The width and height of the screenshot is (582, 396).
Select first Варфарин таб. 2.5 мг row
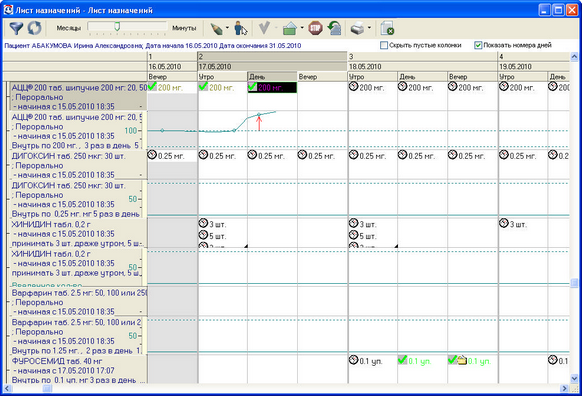click(x=78, y=302)
